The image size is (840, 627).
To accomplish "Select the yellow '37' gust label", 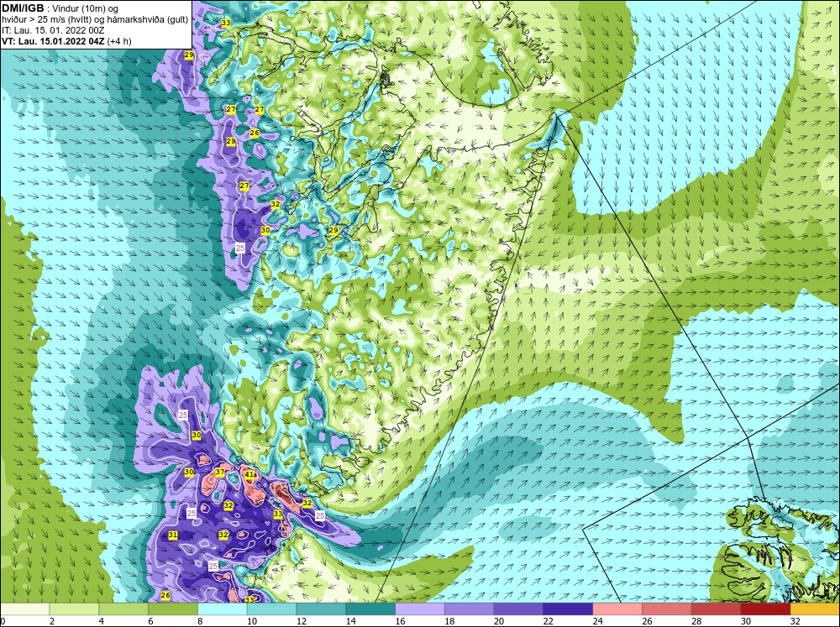I will (x=219, y=472).
